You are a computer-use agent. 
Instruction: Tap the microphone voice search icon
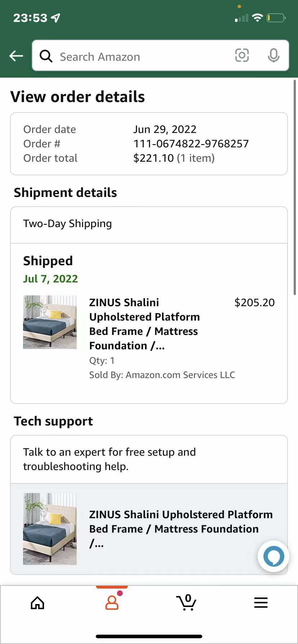coord(274,55)
